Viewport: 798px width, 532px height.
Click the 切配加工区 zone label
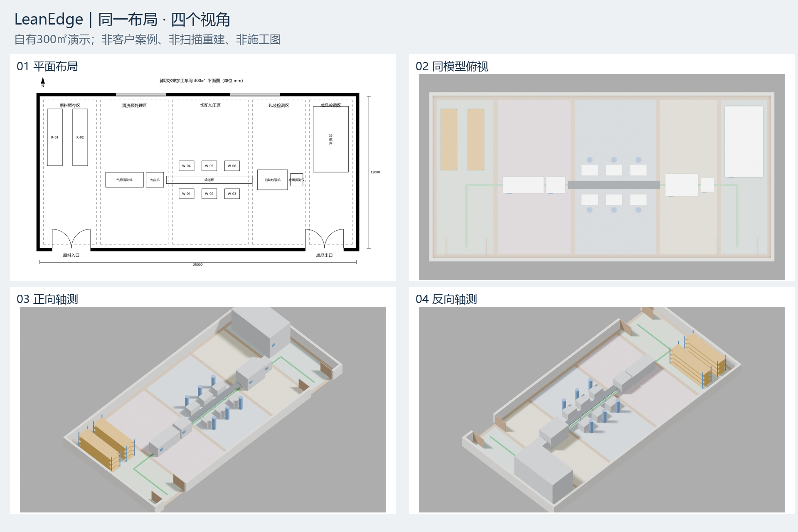click(x=210, y=106)
